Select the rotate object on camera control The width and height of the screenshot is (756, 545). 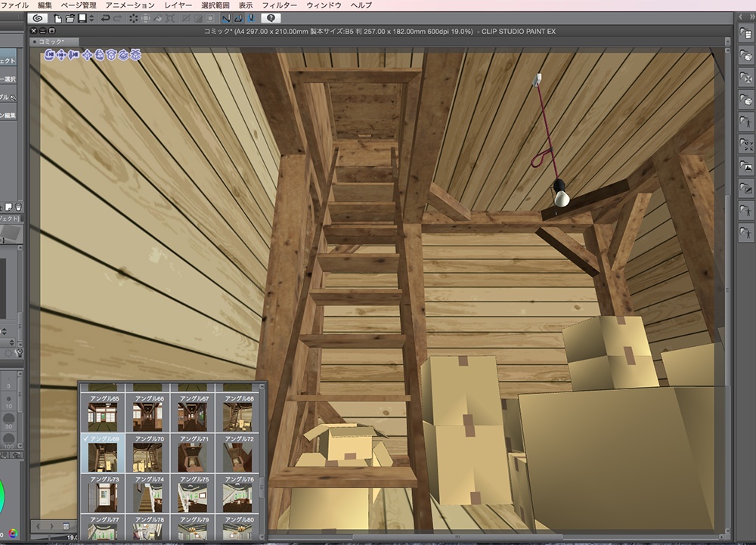(x=99, y=55)
